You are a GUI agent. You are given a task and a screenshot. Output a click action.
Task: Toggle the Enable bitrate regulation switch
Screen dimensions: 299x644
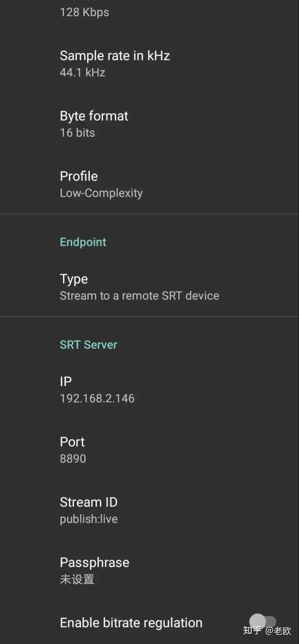click(262, 622)
